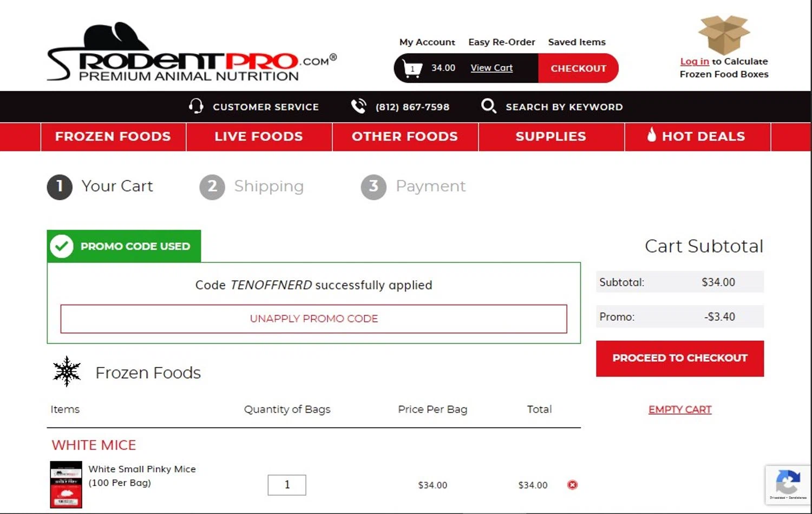Click Customer Service text

266,107
